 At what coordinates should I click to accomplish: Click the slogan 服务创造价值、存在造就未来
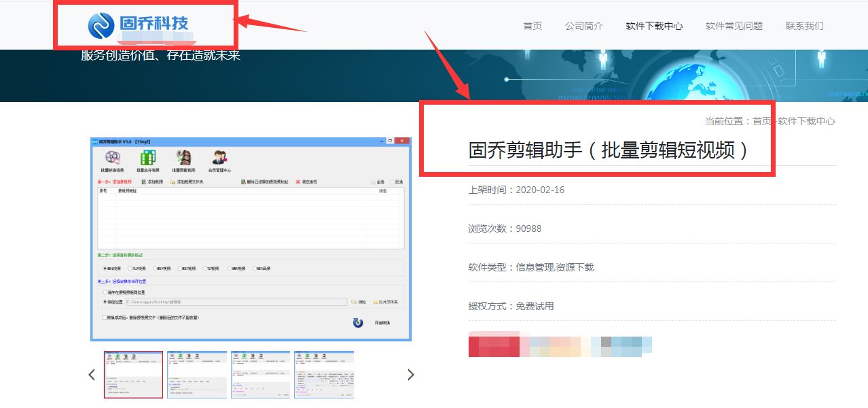(x=160, y=55)
